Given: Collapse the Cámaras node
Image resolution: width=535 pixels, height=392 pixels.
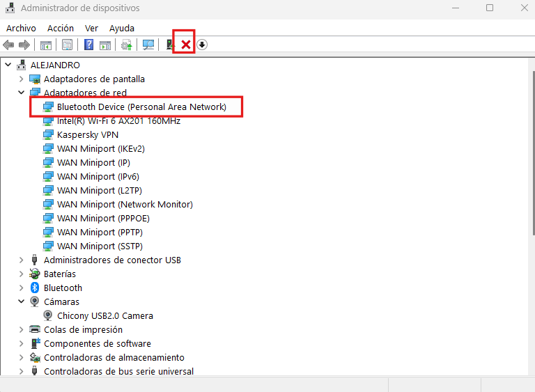Looking at the screenshot, I should click(21, 301).
